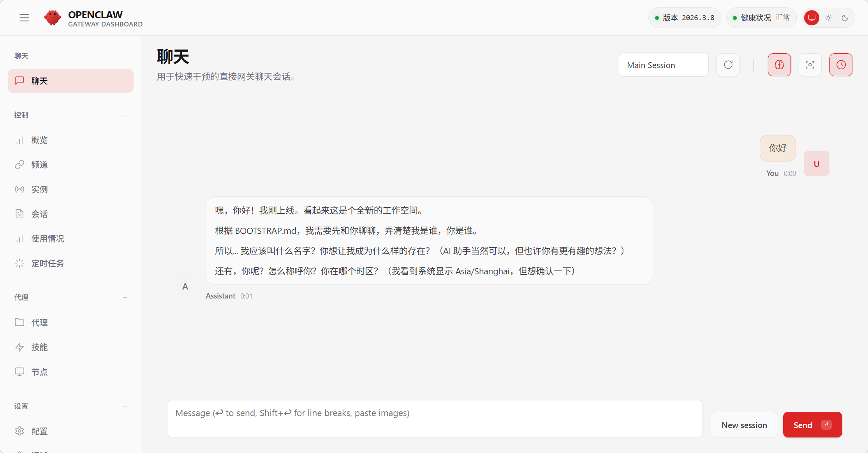Click the user avatar U icon
The width and height of the screenshot is (868, 453).
816,164
